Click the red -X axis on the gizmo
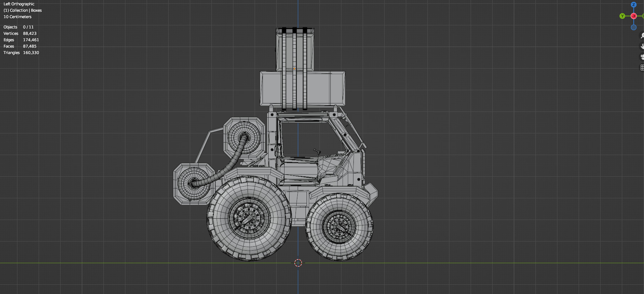The image size is (644, 294). (634, 16)
